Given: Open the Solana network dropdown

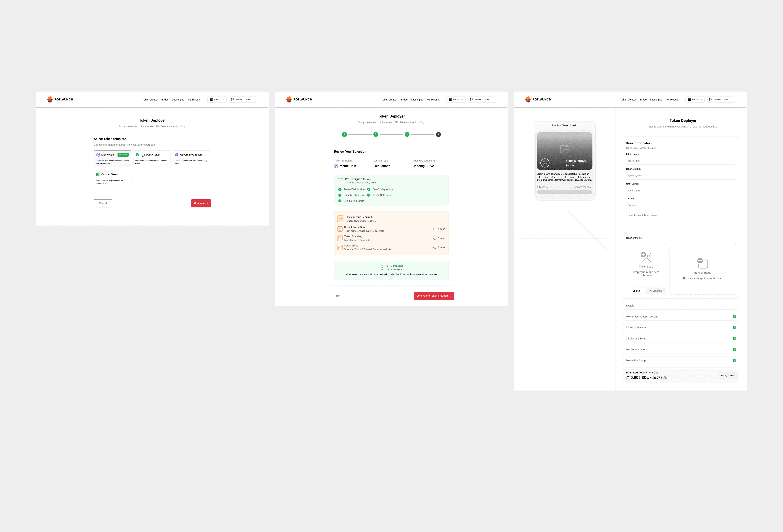Looking at the screenshot, I should (x=217, y=99).
